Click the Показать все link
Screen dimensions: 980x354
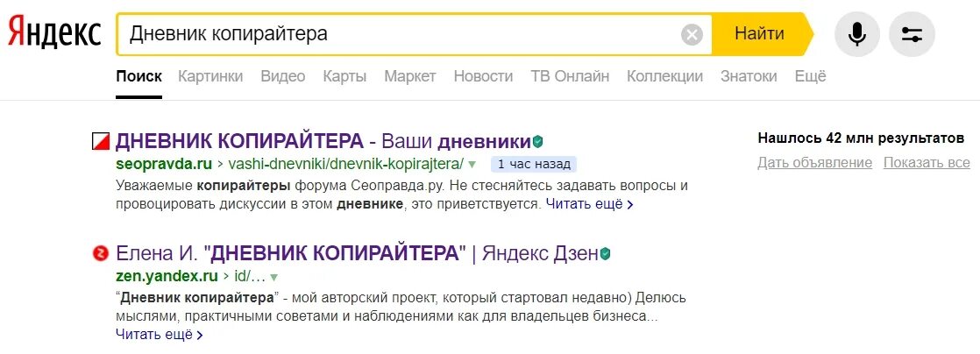927,163
